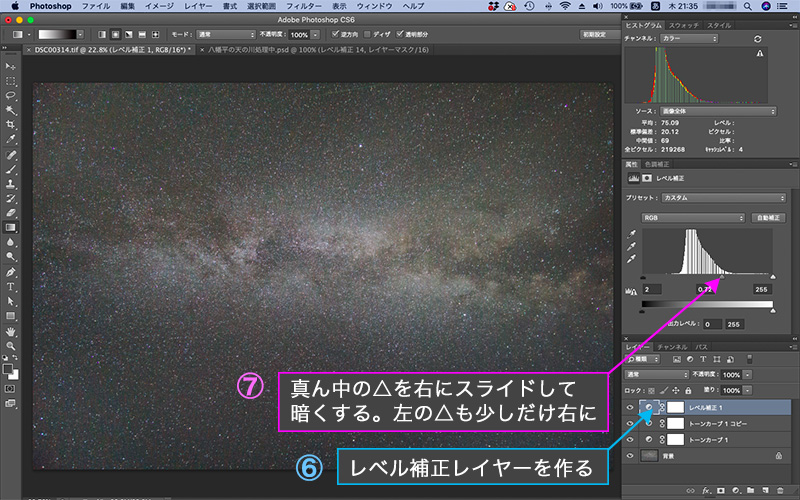800x500 pixels.
Task: Select the Blur tool
Action: pyautogui.click(x=10, y=242)
